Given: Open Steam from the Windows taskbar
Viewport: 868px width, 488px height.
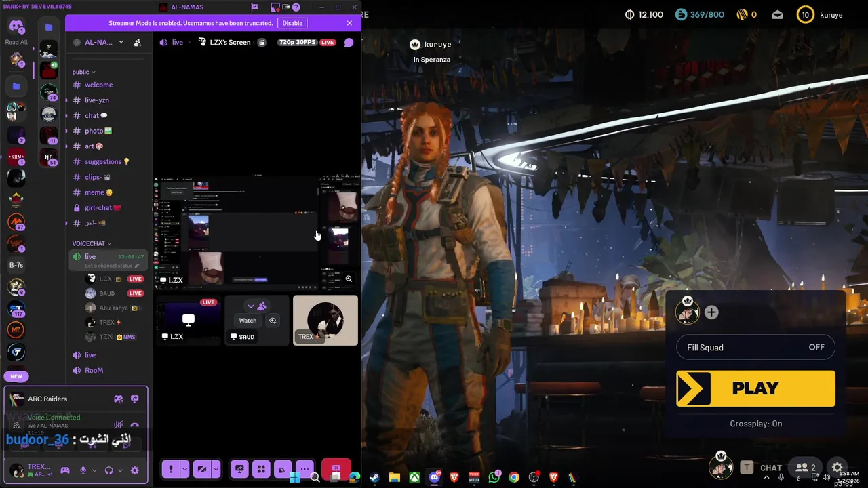Looking at the screenshot, I should click(x=374, y=478).
